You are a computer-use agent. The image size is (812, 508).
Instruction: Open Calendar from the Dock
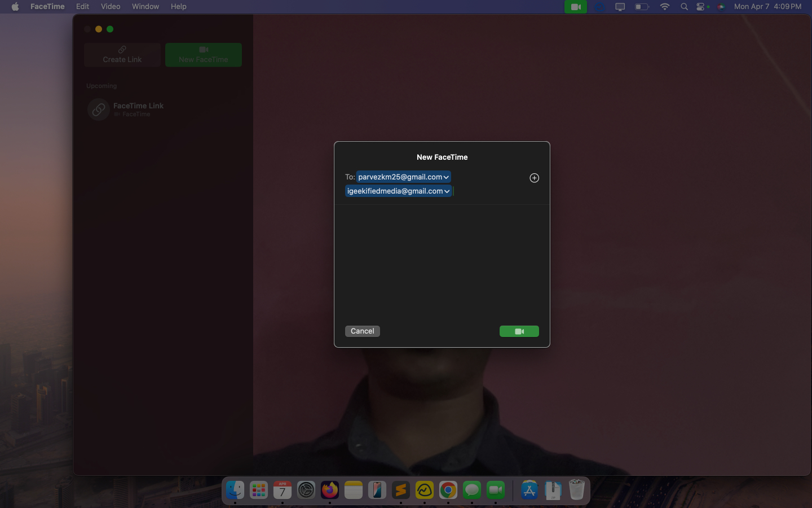click(x=282, y=491)
